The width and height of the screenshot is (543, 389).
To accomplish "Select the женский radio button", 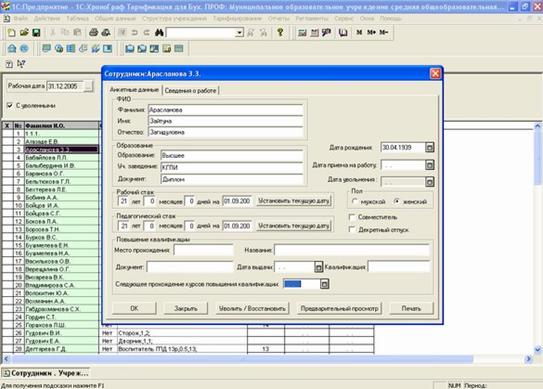I will (x=397, y=201).
